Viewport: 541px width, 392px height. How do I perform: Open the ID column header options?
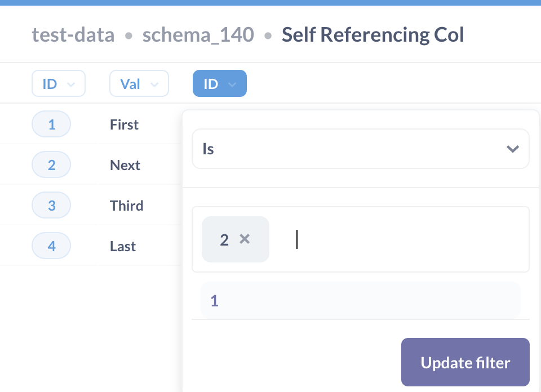(x=59, y=83)
